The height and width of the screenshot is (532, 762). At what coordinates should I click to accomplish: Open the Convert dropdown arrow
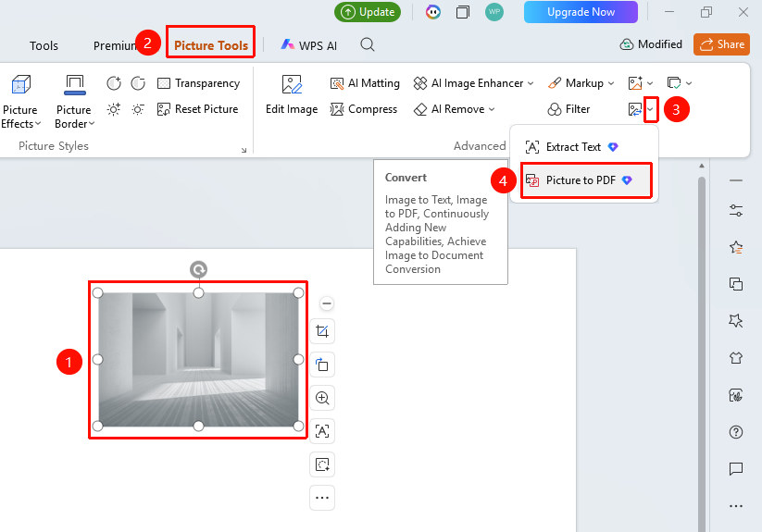[x=651, y=110]
